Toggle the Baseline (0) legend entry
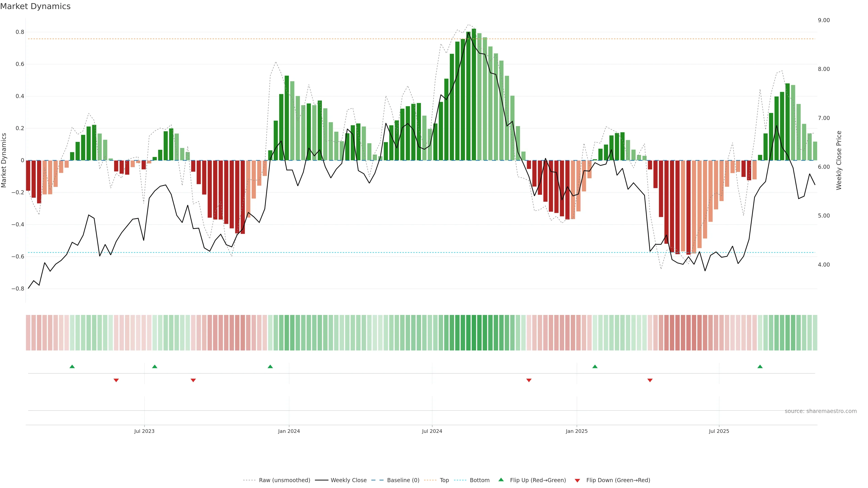The image size is (868, 488). pos(403,480)
